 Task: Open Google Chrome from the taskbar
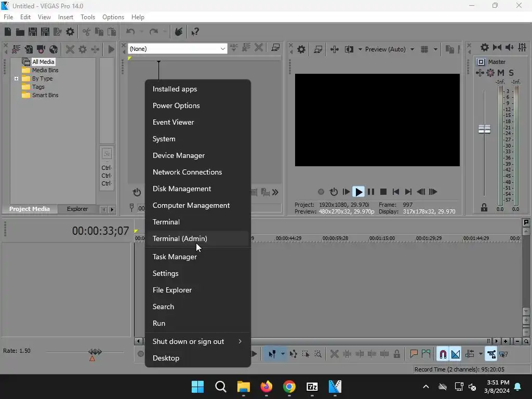289,387
